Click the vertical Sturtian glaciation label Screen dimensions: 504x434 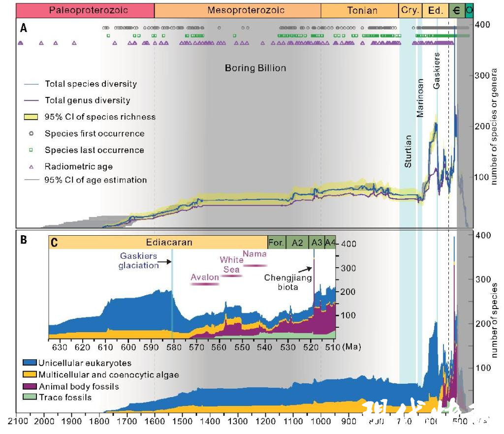[x=408, y=151]
